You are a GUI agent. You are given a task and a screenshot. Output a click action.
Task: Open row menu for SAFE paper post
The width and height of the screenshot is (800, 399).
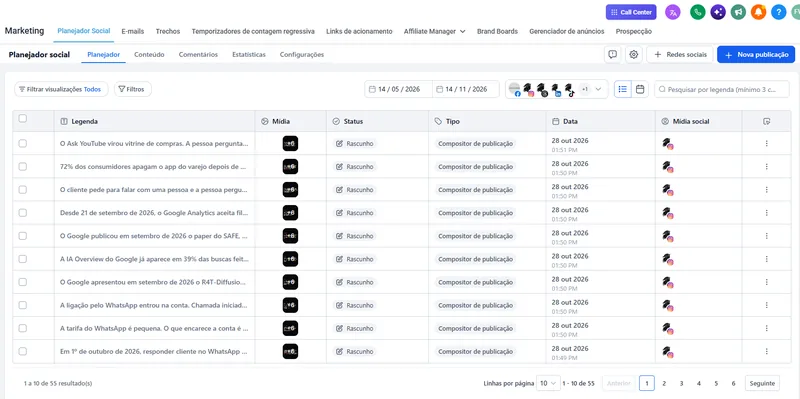[766, 236]
